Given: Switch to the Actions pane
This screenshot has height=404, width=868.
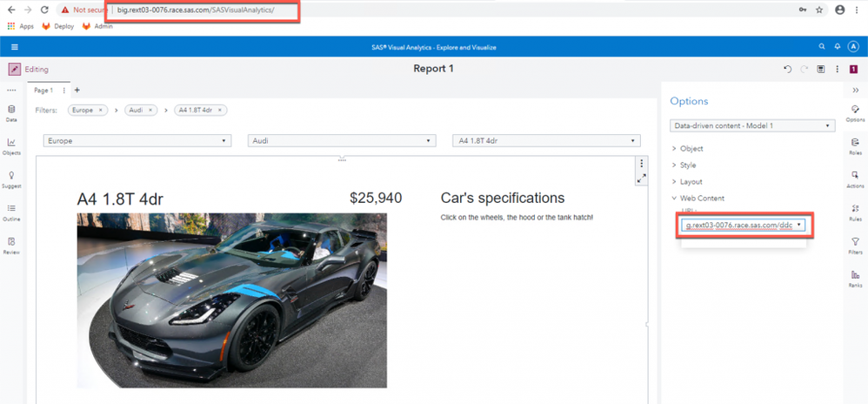Looking at the screenshot, I should pyautogui.click(x=855, y=179).
